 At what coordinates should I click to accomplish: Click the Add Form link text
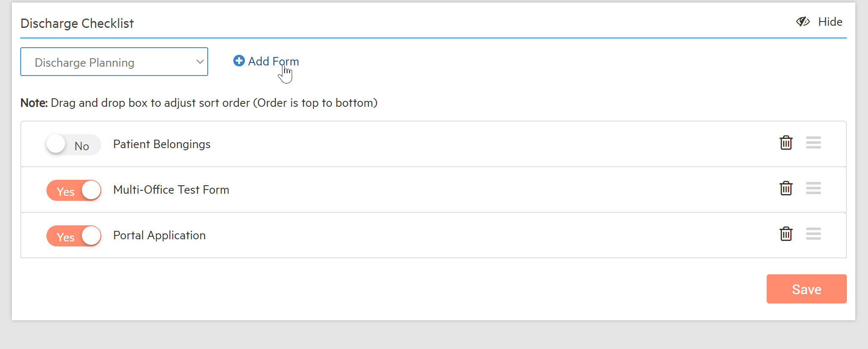[273, 62]
